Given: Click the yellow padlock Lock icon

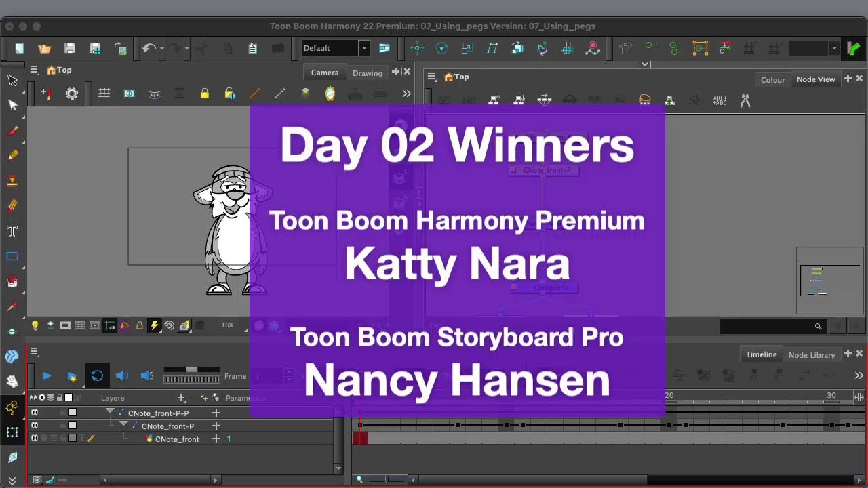Looking at the screenshot, I should point(204,94).
